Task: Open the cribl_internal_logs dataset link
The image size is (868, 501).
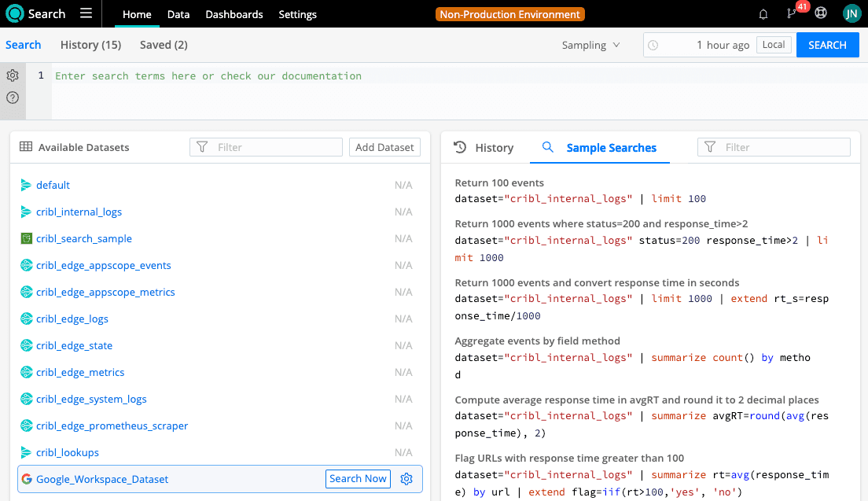Action: pyautogui.click(x=79, y=212)
